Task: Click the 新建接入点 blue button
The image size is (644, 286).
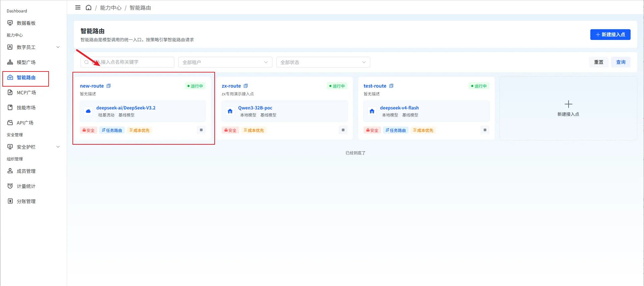Action: 610,35
